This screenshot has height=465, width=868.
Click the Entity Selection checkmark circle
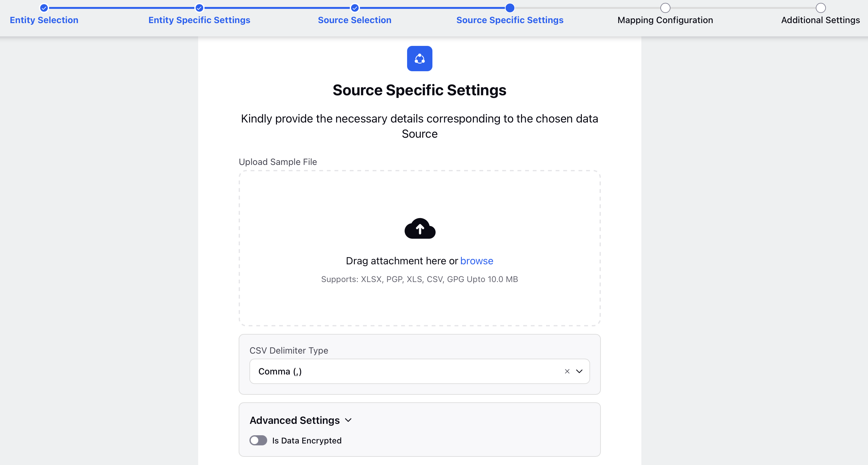[x=44, y=8]
